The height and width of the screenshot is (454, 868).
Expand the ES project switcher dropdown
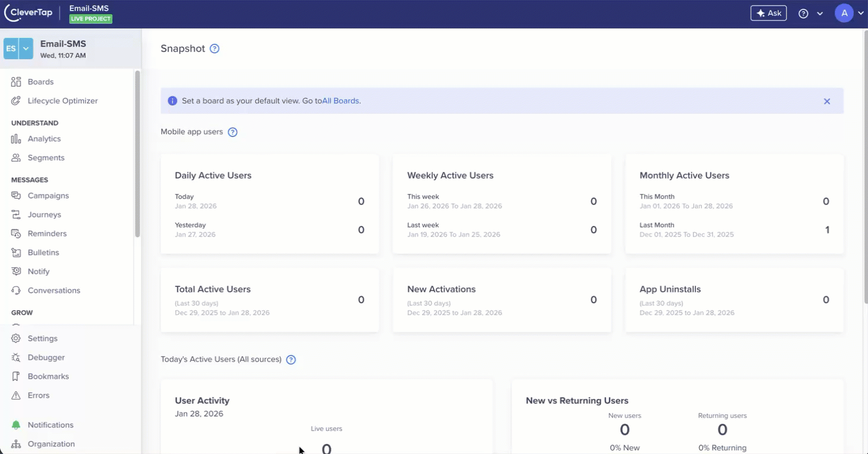click(x=26, y=49)
